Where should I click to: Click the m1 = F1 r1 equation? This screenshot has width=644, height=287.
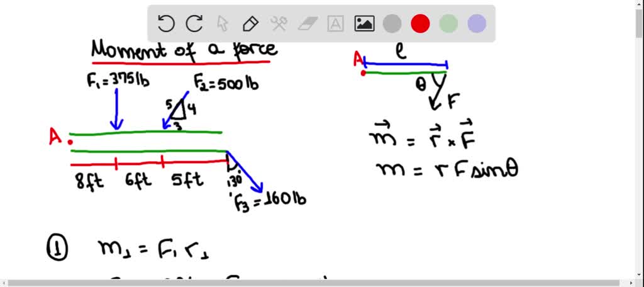point(153,250)
